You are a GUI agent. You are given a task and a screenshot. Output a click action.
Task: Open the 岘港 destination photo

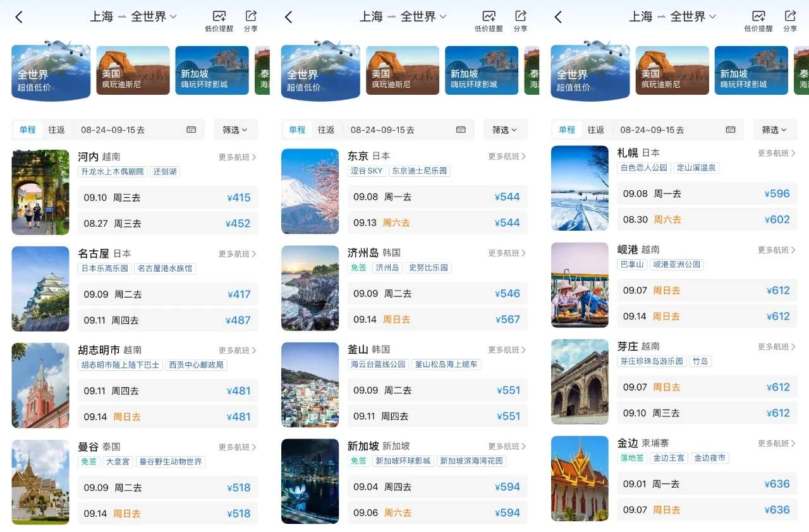(580, 285)
